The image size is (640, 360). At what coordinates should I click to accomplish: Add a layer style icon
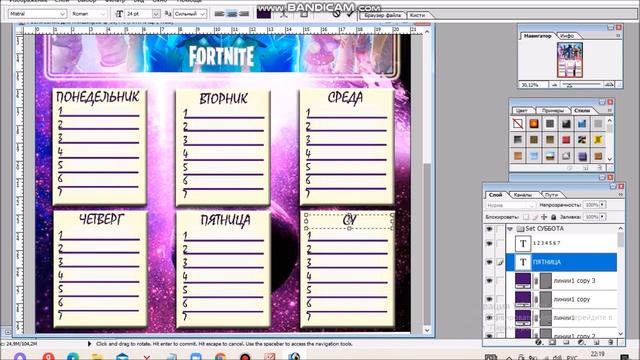pyautogui.click(x=538, y=342)
